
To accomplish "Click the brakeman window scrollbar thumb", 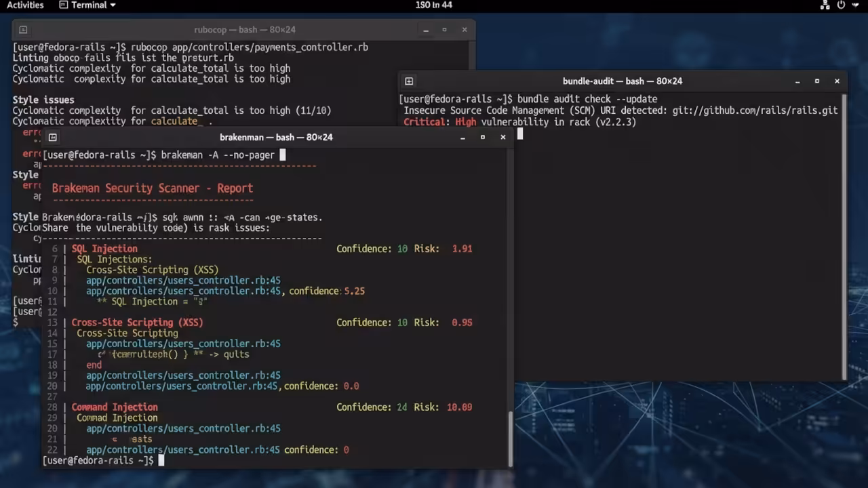I will click(511, 439).
